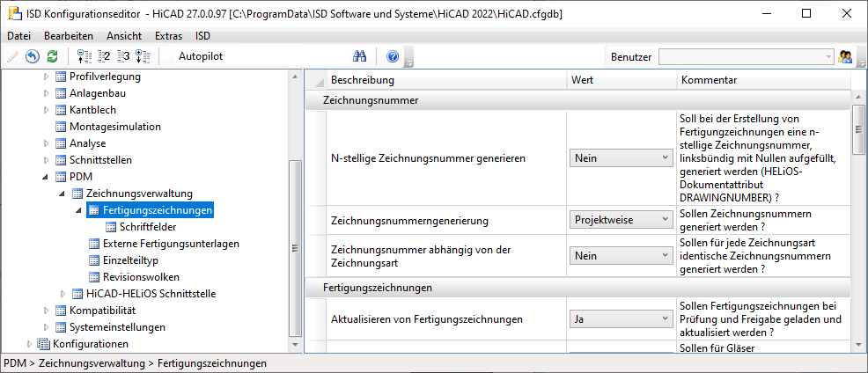Click the expand all levels toolbar icon

[143, 56]
